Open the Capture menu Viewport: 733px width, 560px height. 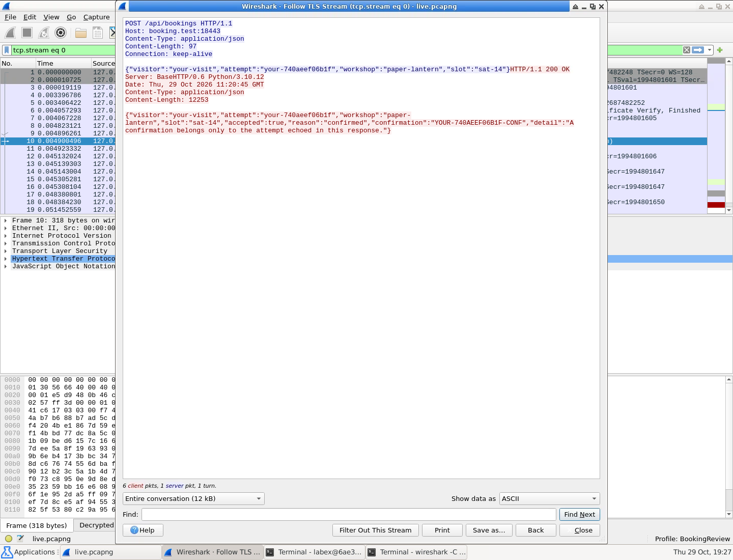96,17
